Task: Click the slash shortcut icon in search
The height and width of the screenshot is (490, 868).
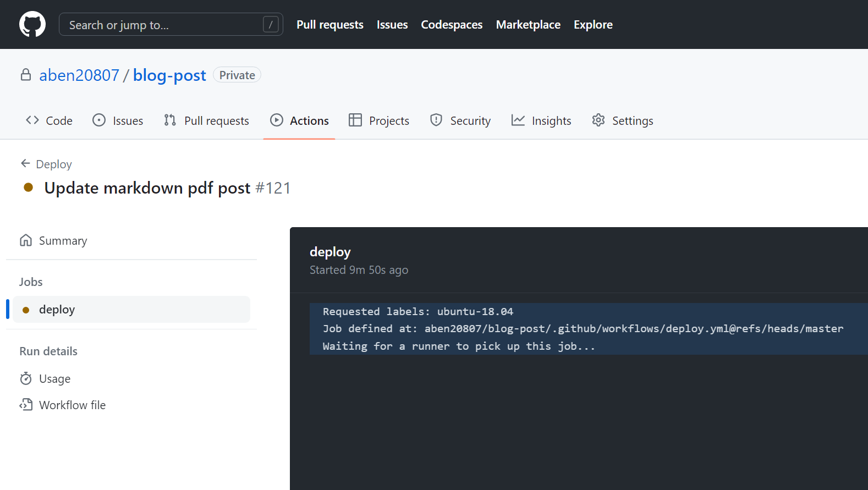Action: 271,24
